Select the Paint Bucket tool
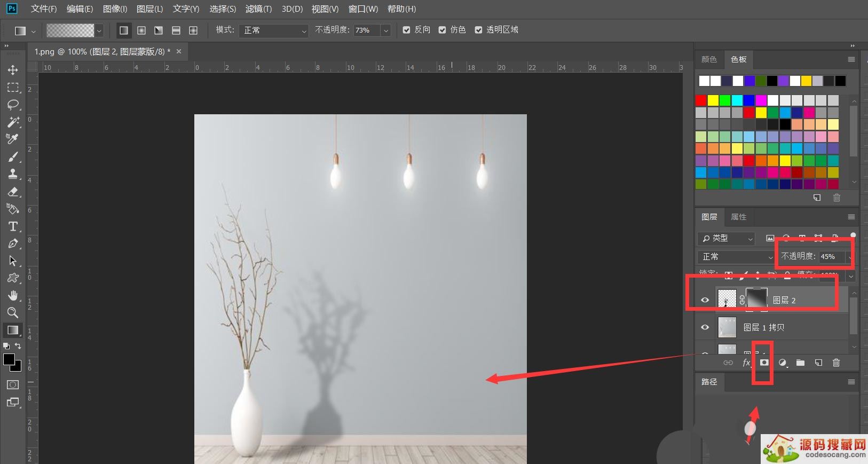 pyautogui.click(x=13, y=209)
